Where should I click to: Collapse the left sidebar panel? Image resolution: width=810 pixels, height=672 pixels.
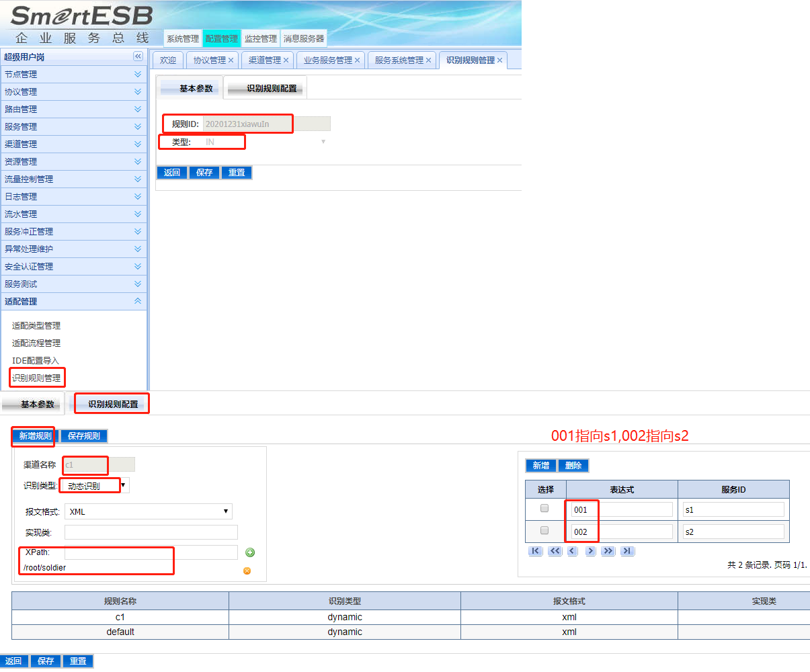(138, 56)
